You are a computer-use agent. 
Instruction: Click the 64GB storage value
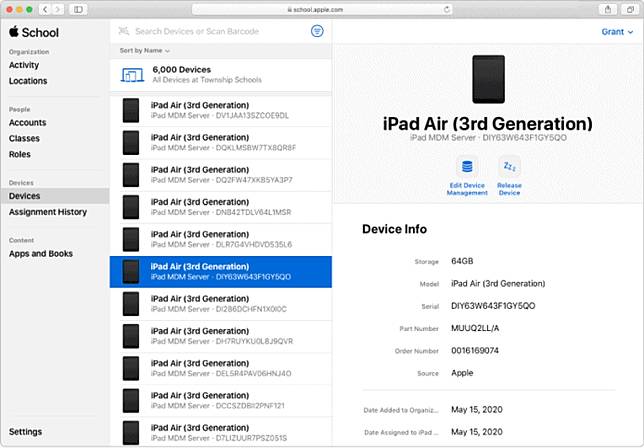(x=462, y=261)
